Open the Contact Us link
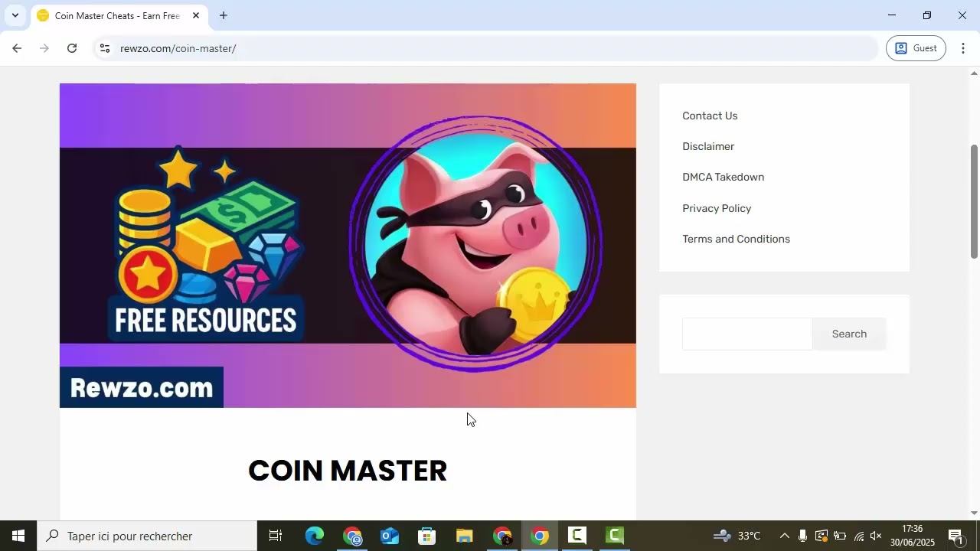Viewport: 980px width, 551px height. [x=710, y=116]
